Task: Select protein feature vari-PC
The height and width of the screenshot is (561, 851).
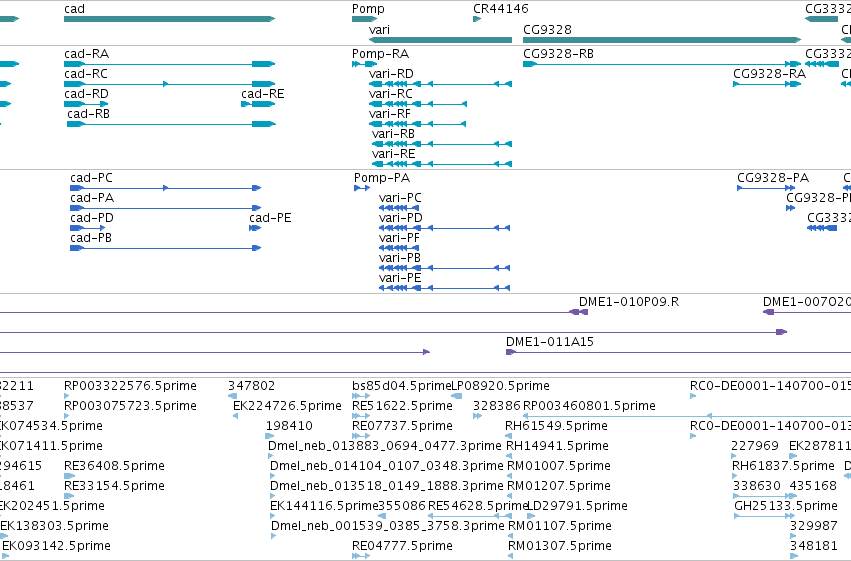Action: [399, 208]
